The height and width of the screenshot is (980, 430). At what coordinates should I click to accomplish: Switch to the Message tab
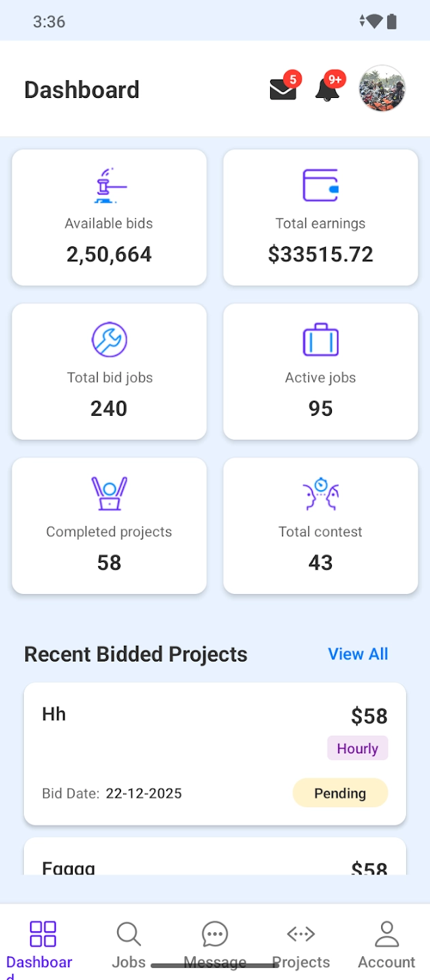215,945
